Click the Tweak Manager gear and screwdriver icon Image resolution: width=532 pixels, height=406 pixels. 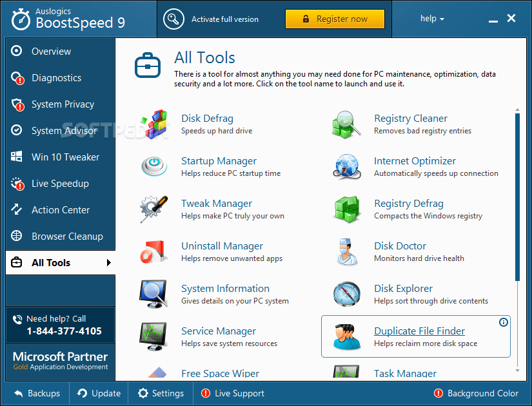tap(154, 209)
